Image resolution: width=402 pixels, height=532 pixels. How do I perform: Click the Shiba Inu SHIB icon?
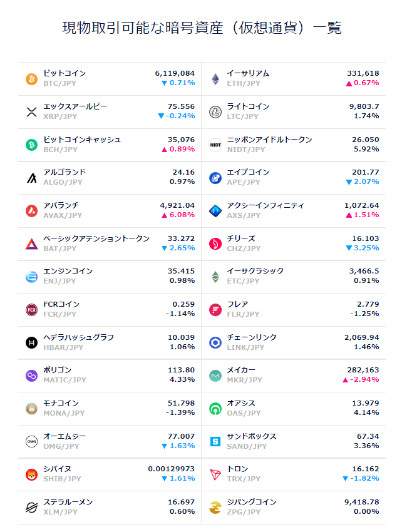pos(31,474)
